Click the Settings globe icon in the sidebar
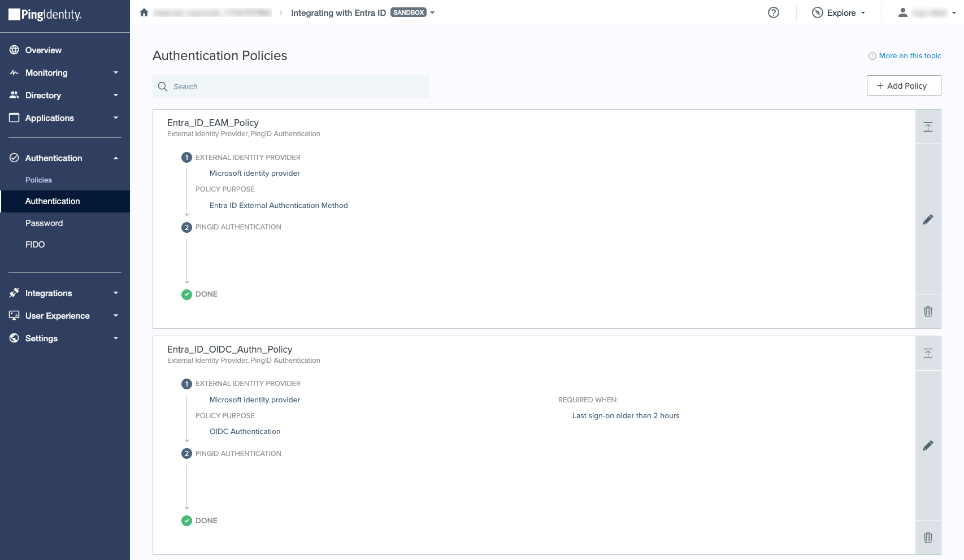 click(x=14, y=338)
